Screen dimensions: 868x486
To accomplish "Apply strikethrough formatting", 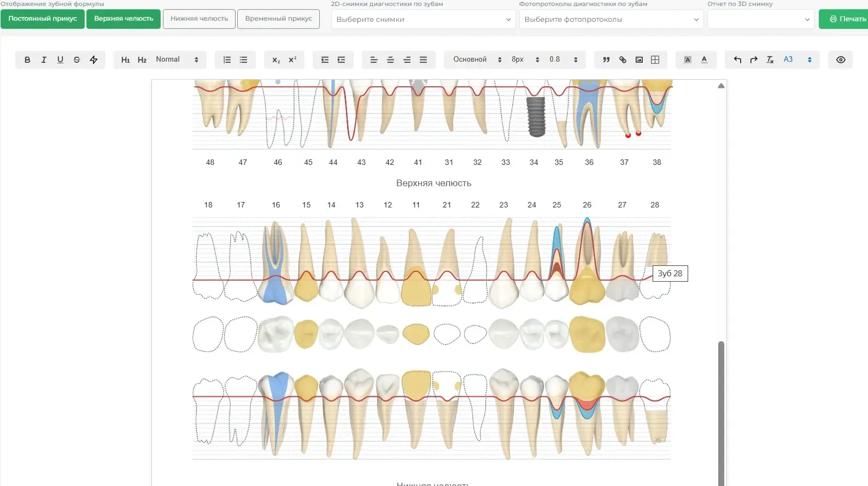I will (x=77, y=60).
